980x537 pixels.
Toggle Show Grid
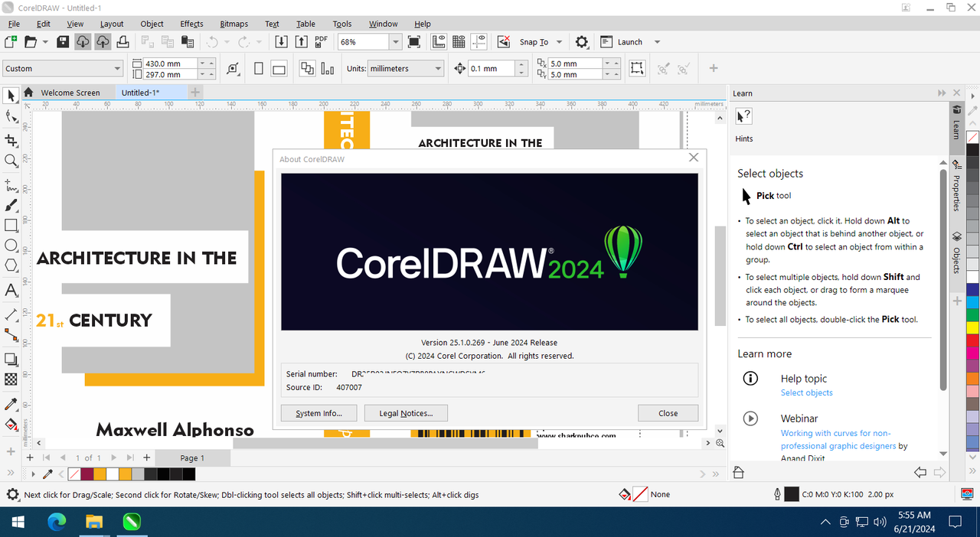pos(459,41)
